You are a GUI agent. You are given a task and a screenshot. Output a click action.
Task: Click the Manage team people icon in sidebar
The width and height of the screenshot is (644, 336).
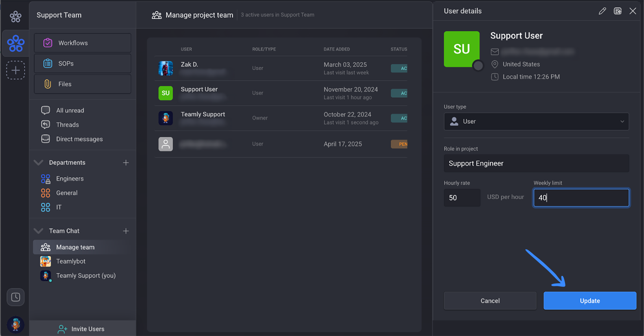[45, 247]
